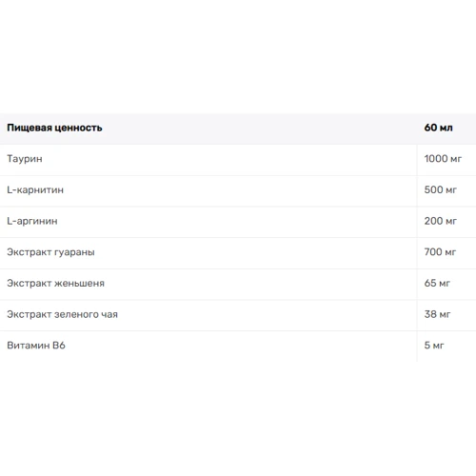
Task: Click the 'Экстракт гуараны' row label
Action: 50,252
